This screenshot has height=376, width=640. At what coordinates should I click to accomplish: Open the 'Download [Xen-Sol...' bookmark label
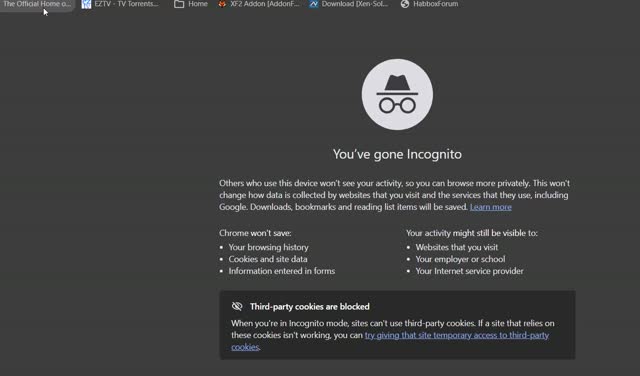[355, 4]
